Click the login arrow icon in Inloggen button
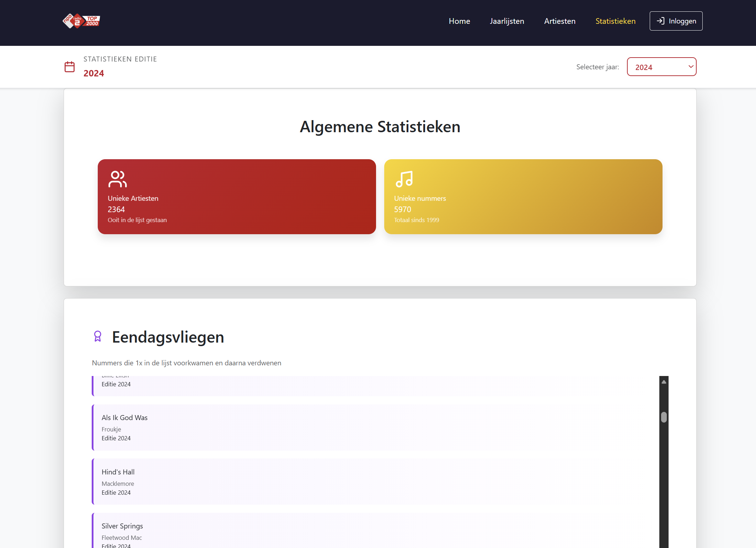Viewport: 756px width, 548px height. [660, 21]
